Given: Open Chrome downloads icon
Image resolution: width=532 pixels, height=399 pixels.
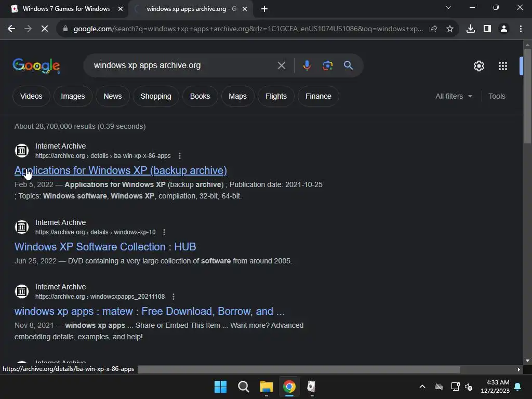Looking at the screenshot, I should tap(471, 29).
